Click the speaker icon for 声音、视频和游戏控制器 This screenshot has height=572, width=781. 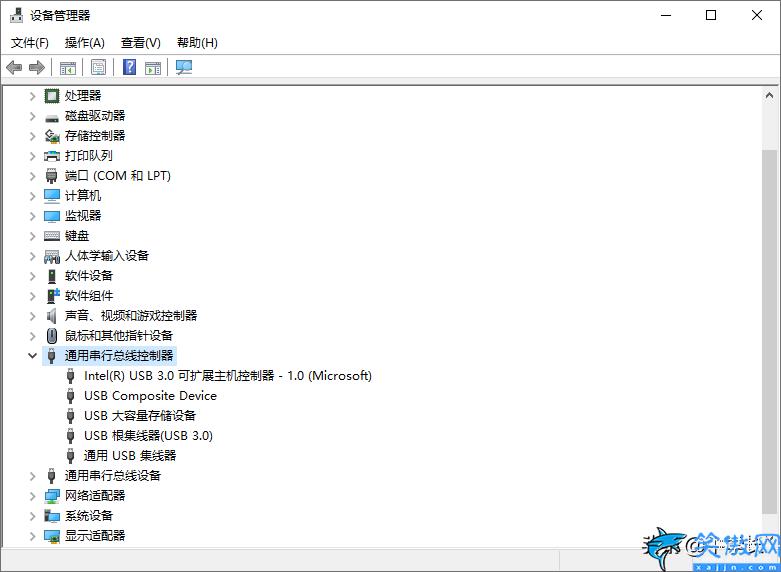point(51,316)
